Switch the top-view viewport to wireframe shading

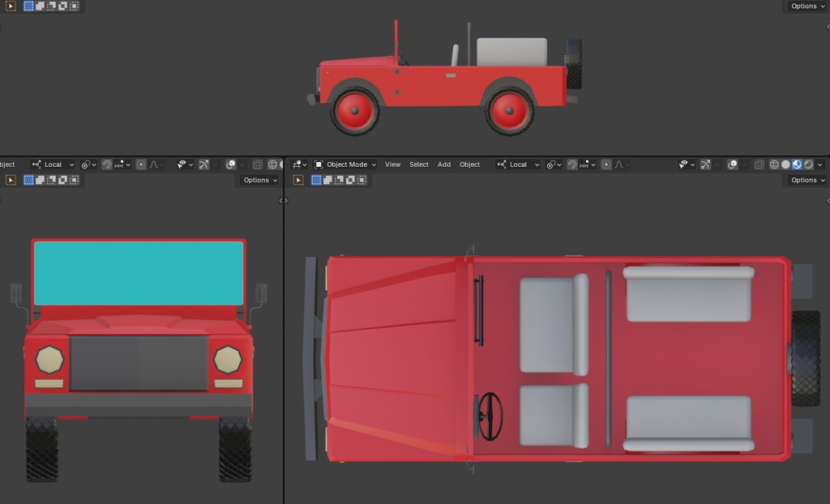tap(774, 164)
